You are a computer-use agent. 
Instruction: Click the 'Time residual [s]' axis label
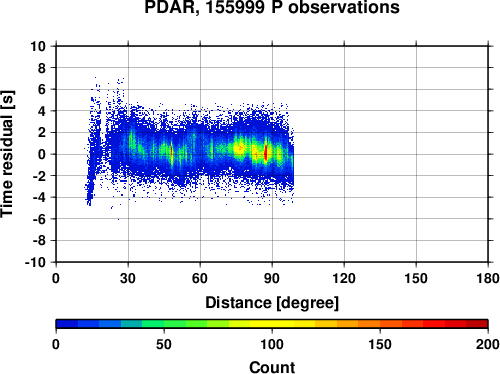7,154
